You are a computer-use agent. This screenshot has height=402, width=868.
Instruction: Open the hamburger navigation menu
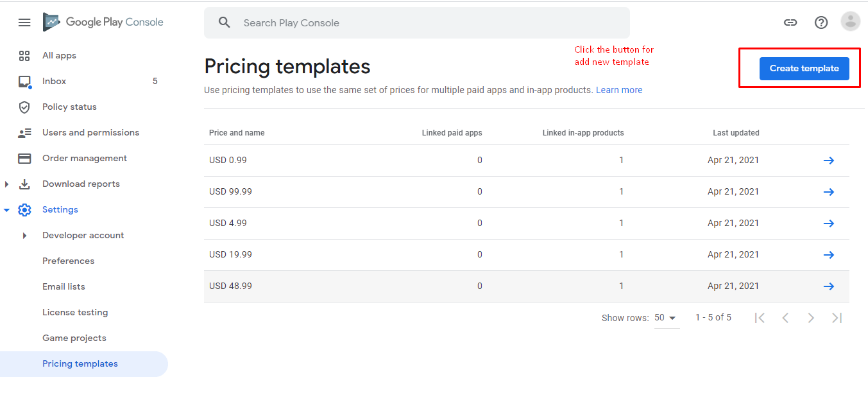[x=24, y=22]
